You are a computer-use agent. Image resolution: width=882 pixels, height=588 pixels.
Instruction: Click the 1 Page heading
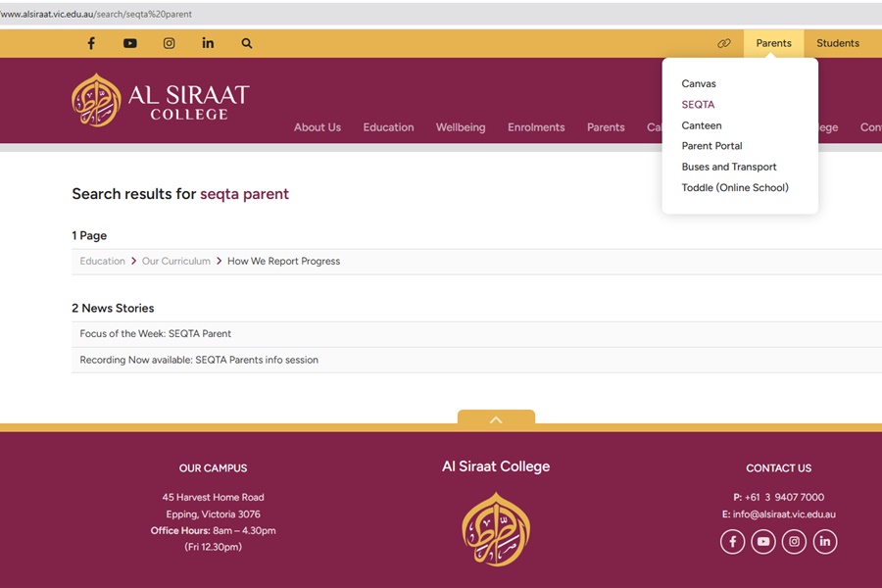[89, 236]
